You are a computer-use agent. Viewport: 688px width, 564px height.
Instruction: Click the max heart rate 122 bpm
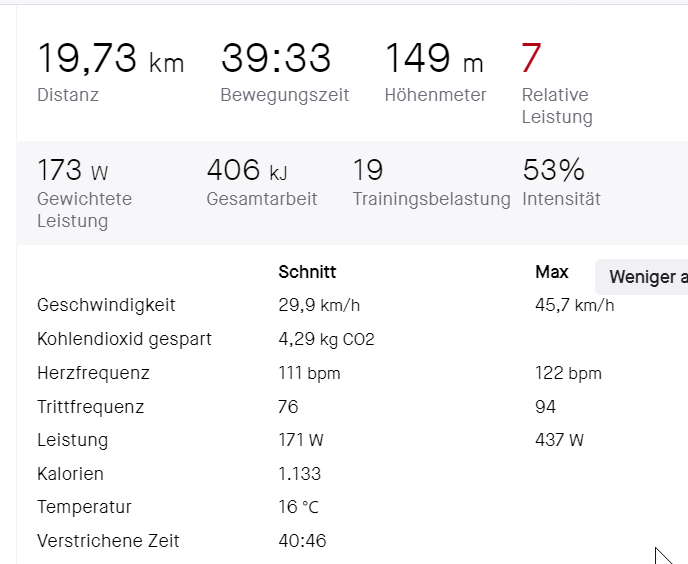568,373
